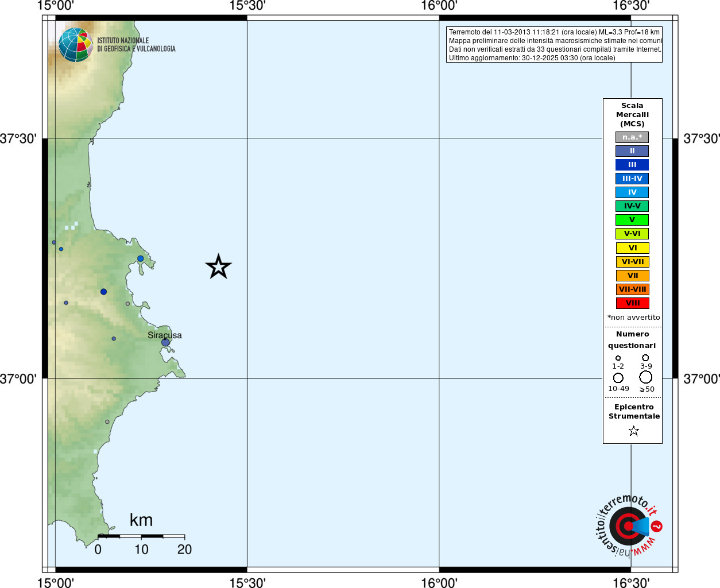The width and height of the screenshot is (720, 588).
Task: Select the green V intensity swatch
Action: click(632, 220)
